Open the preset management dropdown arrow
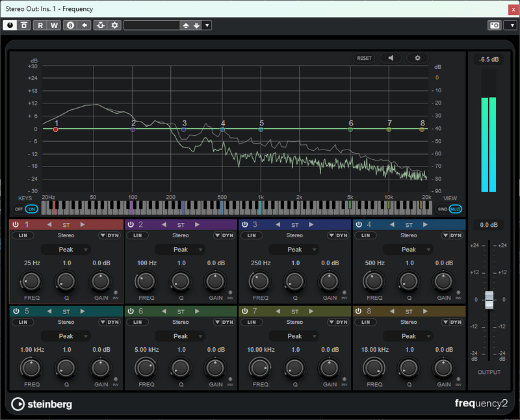 (x=207, y=25)
